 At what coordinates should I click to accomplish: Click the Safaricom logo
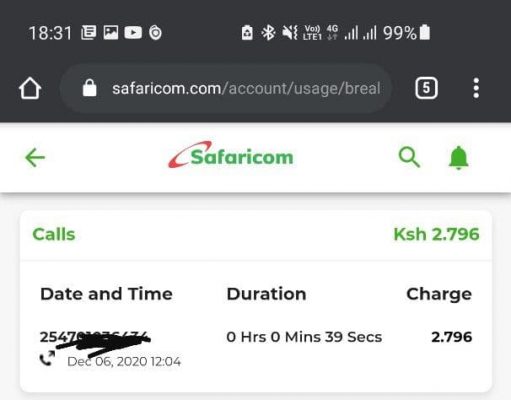pyautogui.click(x=231, y=155)
